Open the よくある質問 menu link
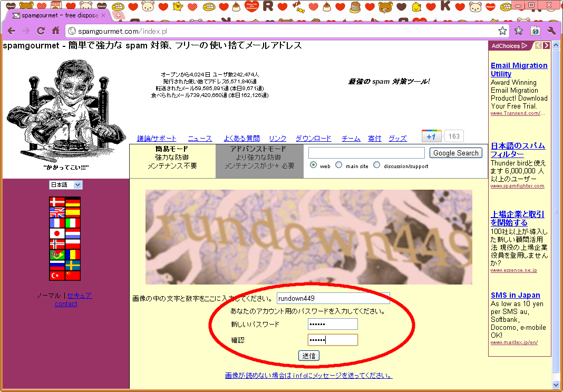This screenshot has height=392, width=563. tap(241, 139)
